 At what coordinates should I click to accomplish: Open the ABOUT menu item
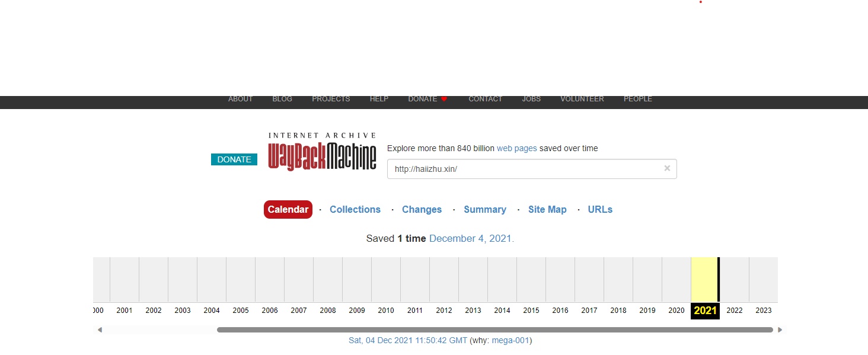pyautogui.click(x=240, y=99)
